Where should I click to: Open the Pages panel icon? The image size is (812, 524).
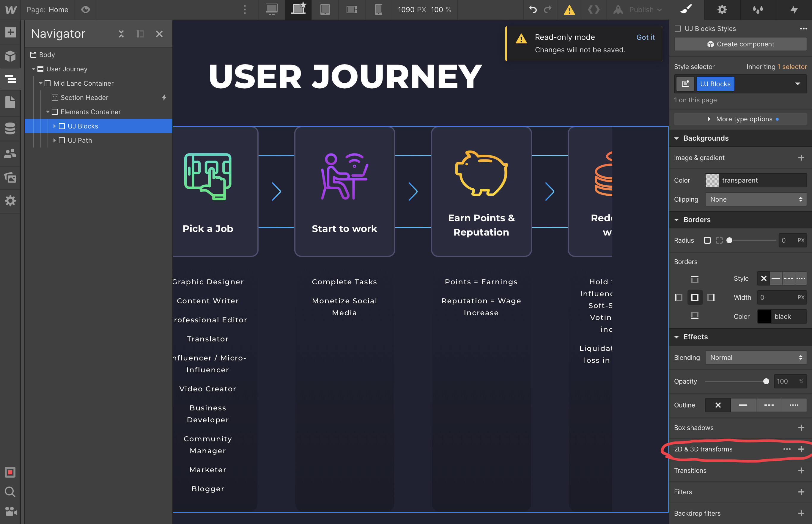coord(10,102)
